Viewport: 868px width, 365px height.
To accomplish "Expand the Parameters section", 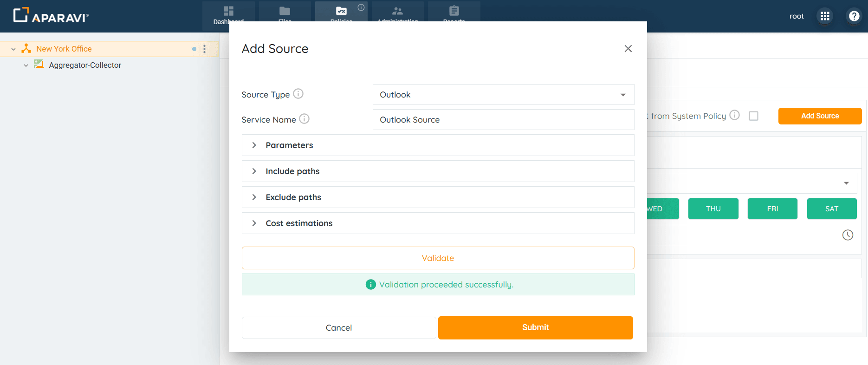I will click(438, 145).
